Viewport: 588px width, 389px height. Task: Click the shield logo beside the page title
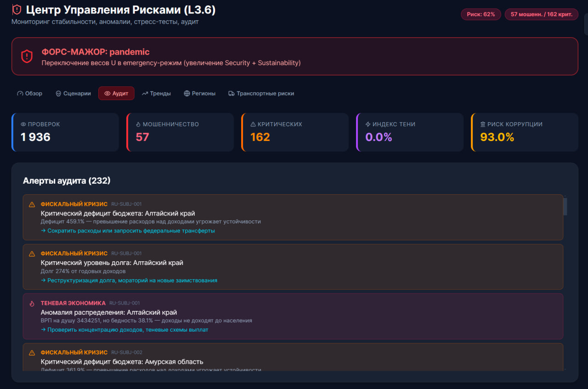(17, 9)
